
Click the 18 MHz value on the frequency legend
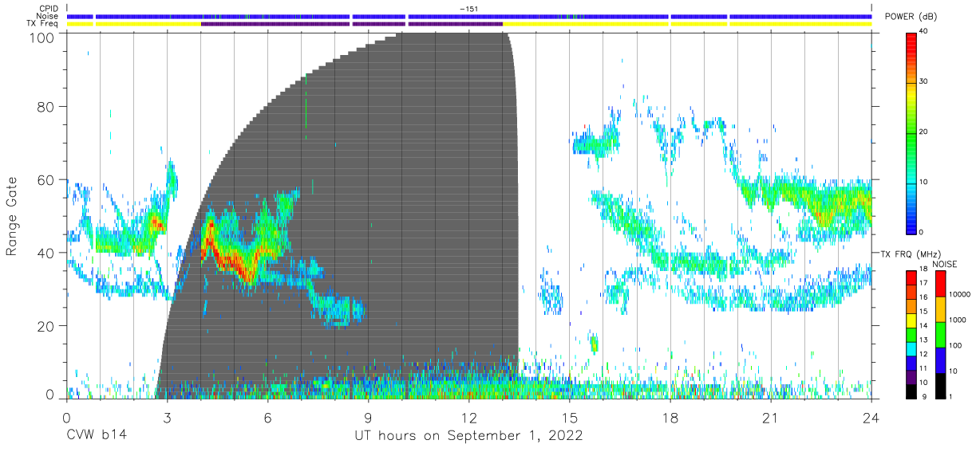coord(922,269)
